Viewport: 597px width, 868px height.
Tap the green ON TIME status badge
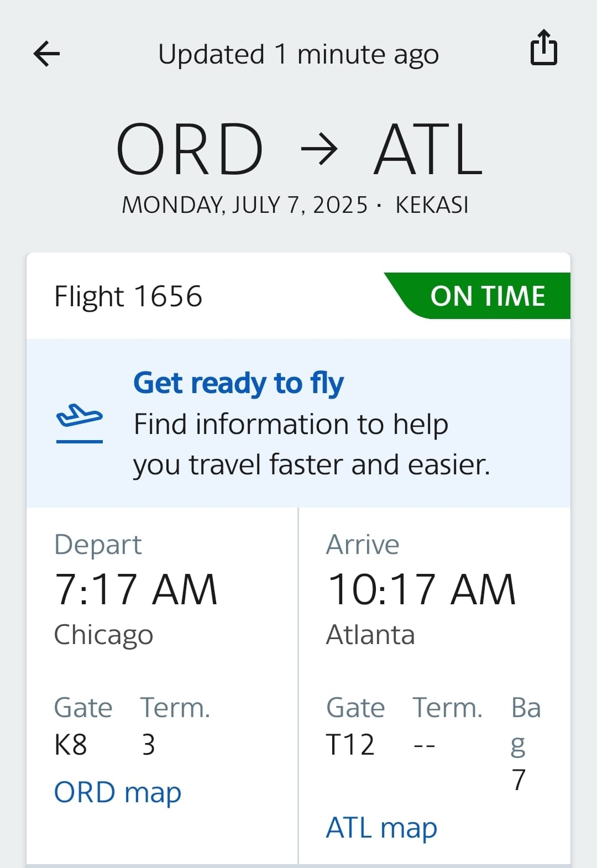click(487, 296)
